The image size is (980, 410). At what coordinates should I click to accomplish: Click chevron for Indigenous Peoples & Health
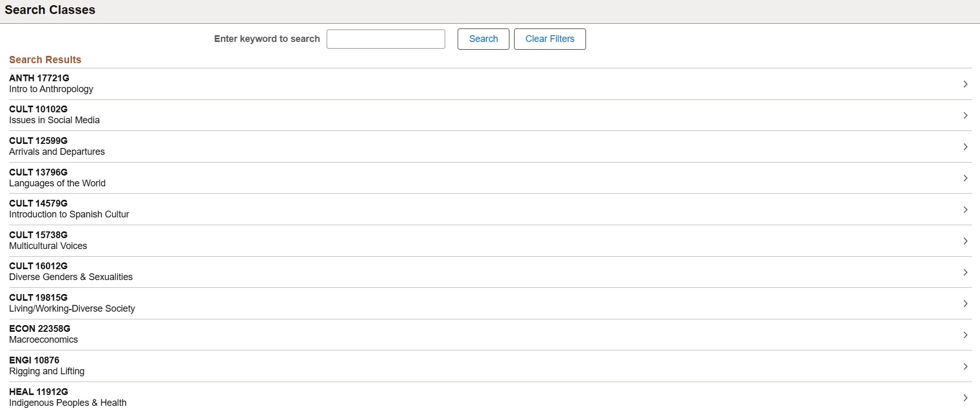(965, 398)
